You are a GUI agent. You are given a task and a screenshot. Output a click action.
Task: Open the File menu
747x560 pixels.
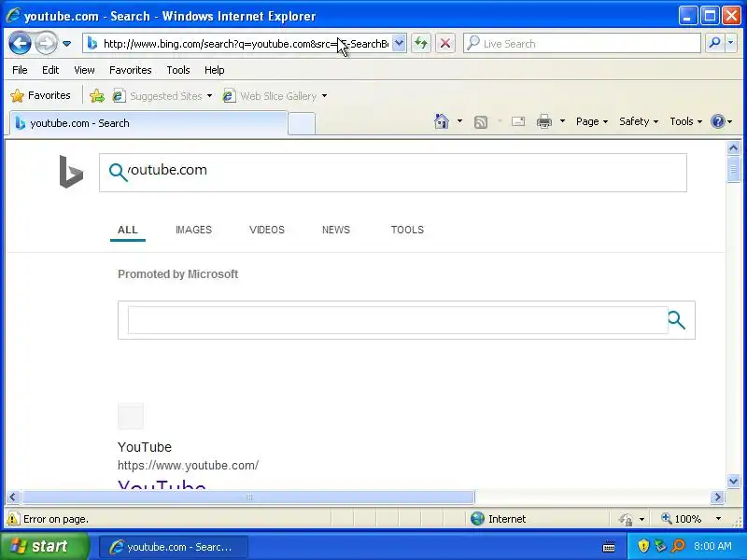click(20, 70)
